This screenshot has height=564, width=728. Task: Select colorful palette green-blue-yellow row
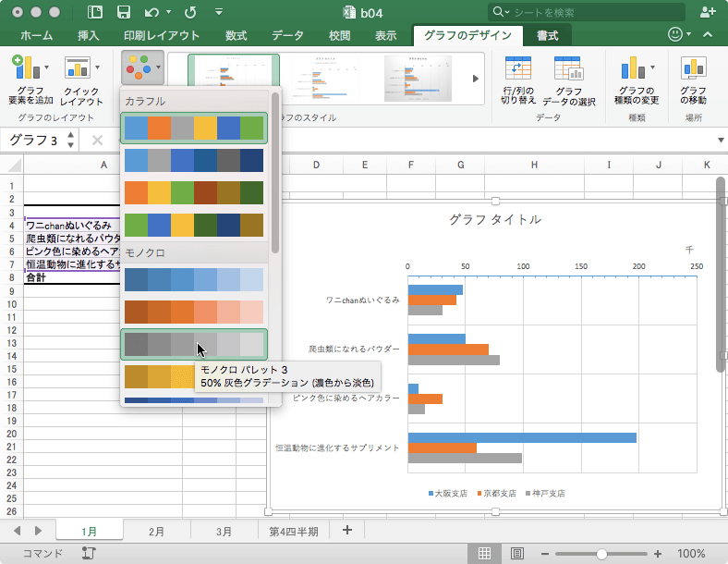194,225
